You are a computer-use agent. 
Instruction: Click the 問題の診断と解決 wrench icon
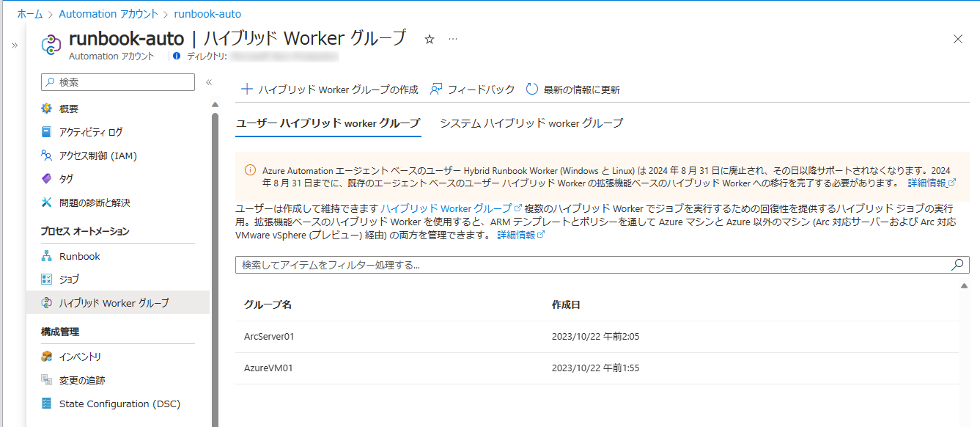pyautogui.click(x=47, y=202)
